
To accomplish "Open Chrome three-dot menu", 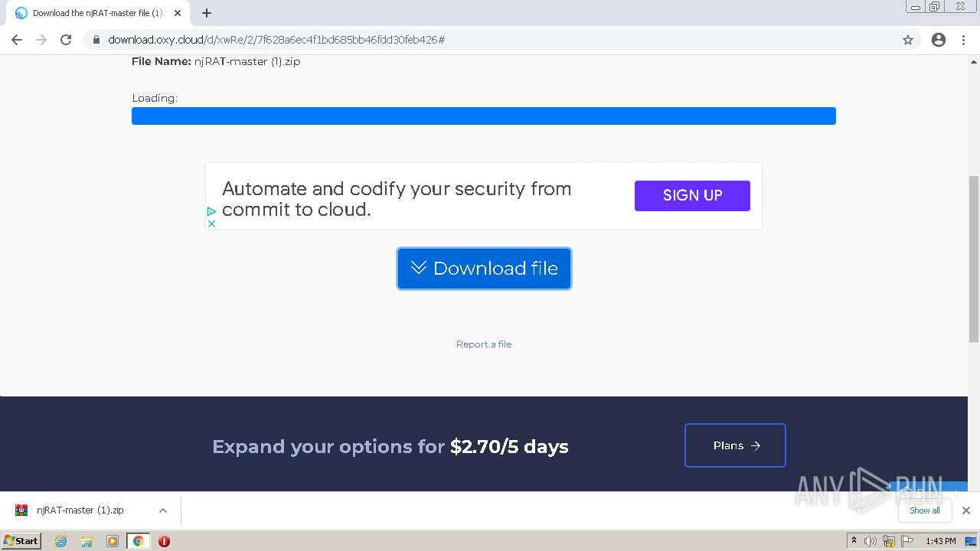I will pyautogui.click(x=963, y=40).
